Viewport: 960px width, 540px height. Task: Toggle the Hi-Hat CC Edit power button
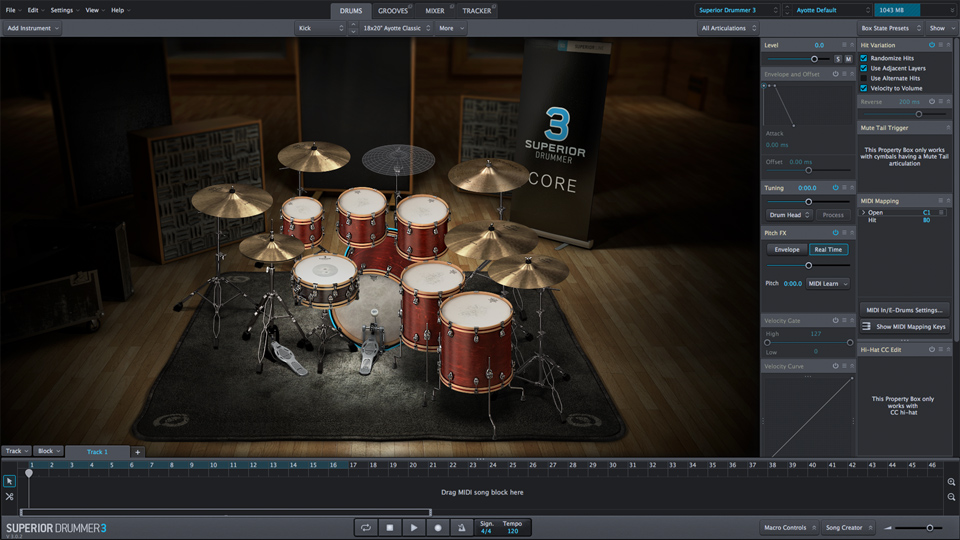coord(932,350)
